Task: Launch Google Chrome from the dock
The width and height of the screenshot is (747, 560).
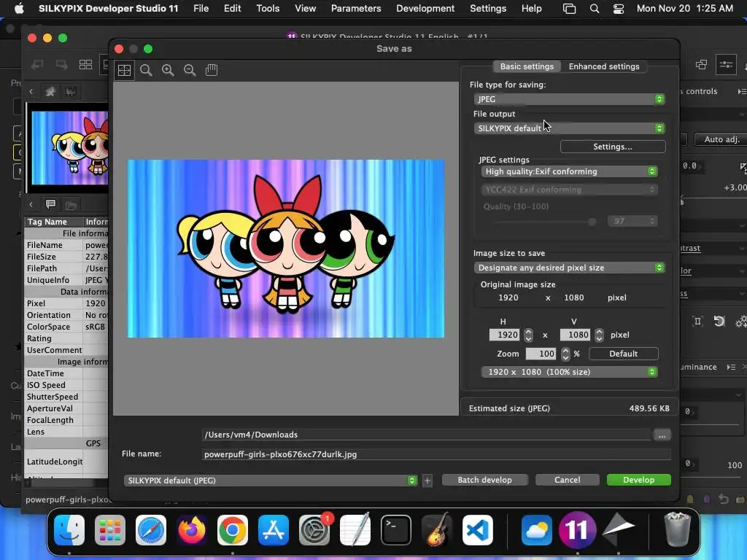Action: (x=233, y=530)
